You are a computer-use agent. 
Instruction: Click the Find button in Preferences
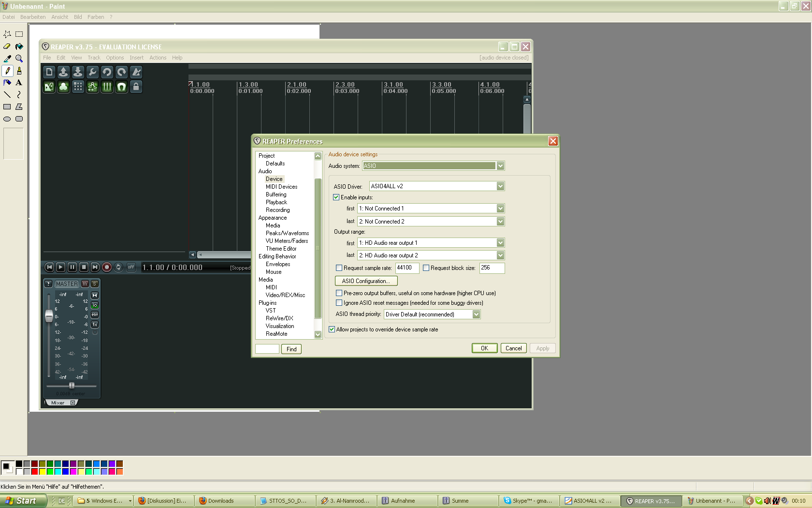[x=291, y=349]
